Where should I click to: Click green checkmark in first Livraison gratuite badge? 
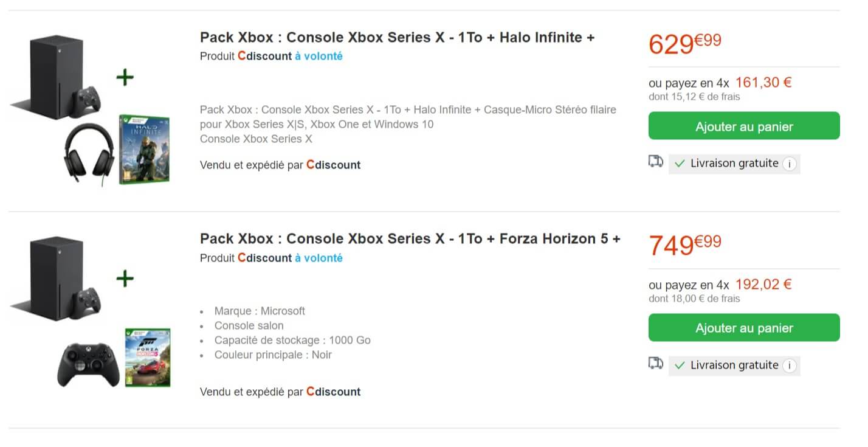[680, 164]
